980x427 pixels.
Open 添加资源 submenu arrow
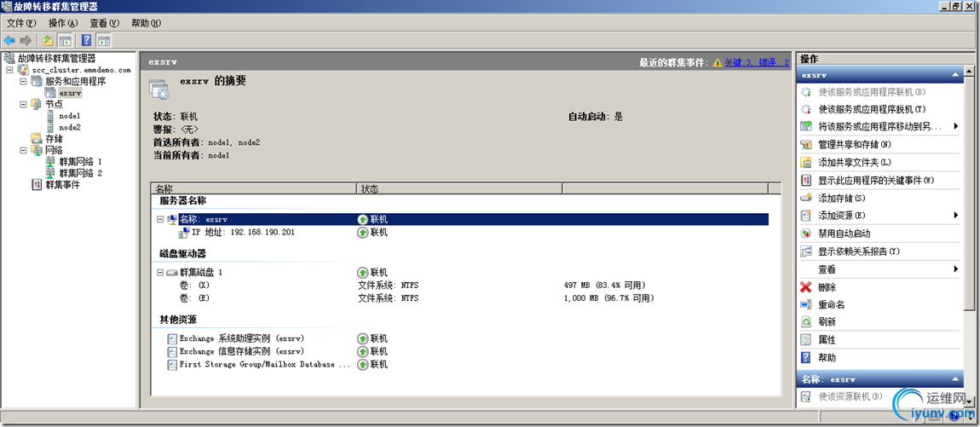point(956,216)
